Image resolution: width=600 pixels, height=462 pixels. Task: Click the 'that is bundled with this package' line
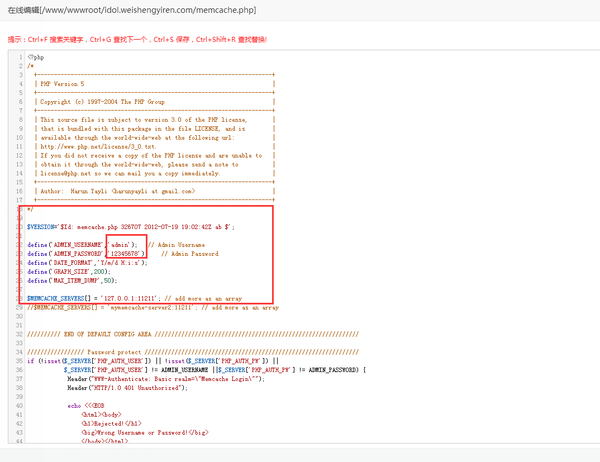(x=143, y=129)
